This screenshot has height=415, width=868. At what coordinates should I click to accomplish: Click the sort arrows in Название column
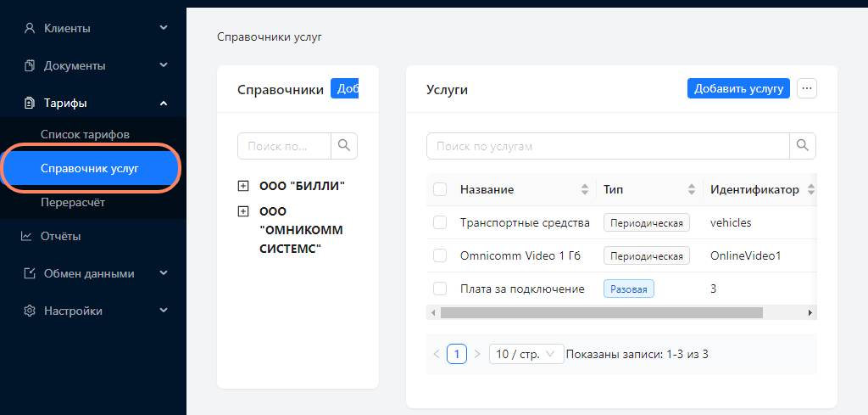(x=584, y=189)
